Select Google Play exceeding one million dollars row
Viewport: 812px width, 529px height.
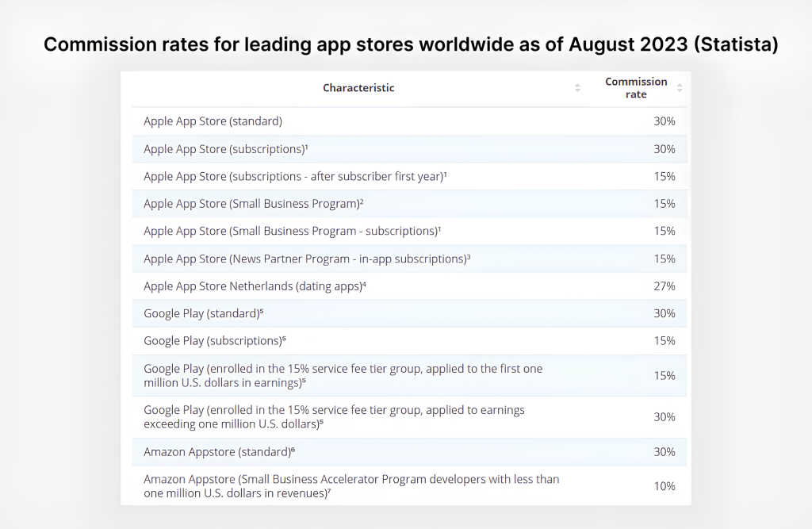tap(409, 417)
